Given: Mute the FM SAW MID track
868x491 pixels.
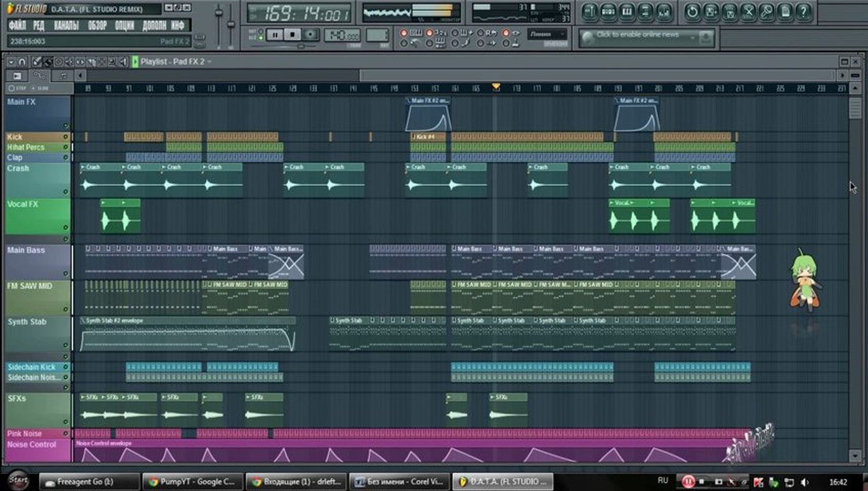Looking at the screenshot, I should (66, 310).
